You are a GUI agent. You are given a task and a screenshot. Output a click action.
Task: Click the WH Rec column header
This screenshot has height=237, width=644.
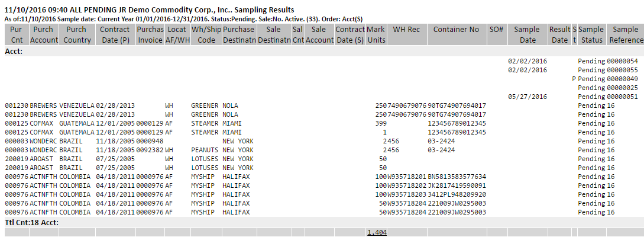pyautogui.click(x=407, y=35)
